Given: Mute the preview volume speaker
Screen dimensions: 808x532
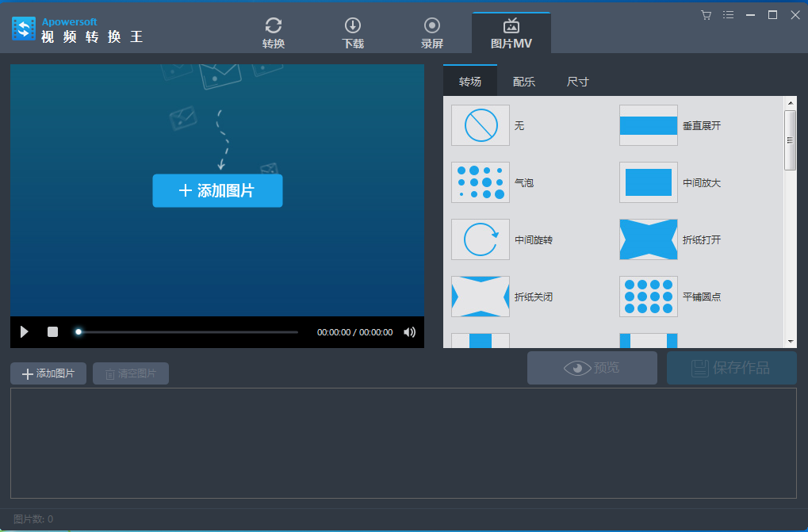Looking at the screenshot, I should click(409, 332).
